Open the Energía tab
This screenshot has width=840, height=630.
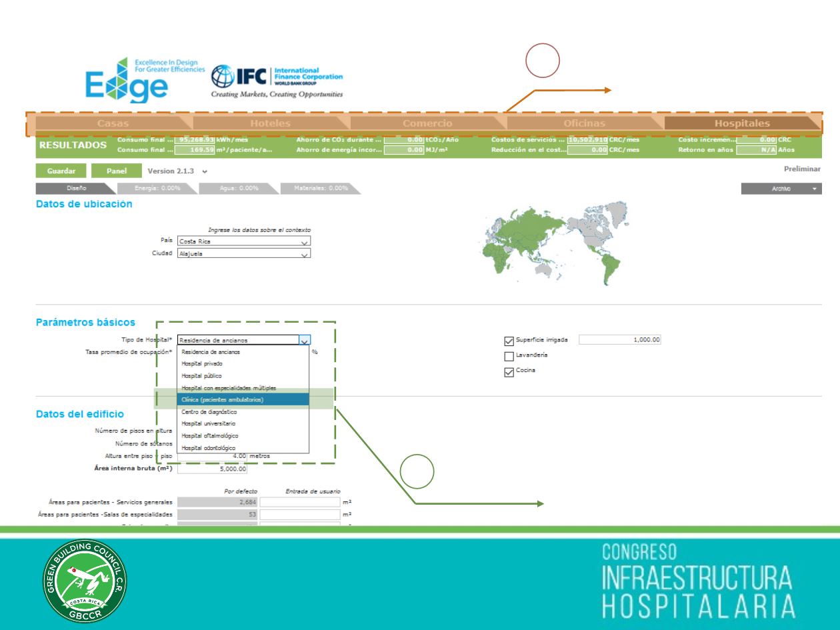pos(157,189)
